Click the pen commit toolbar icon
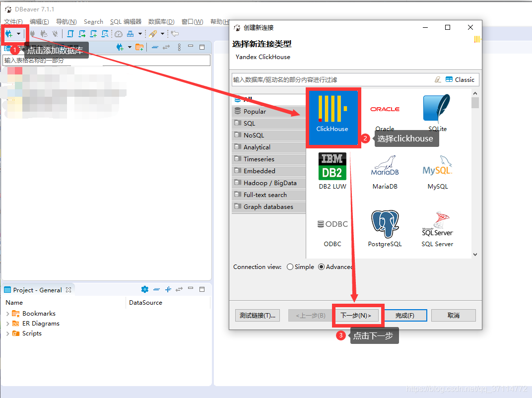 [153, 34]
